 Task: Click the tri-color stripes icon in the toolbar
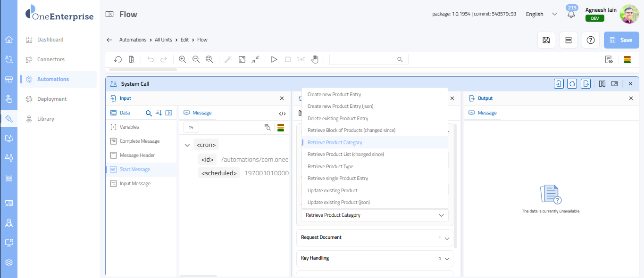pos(627,59)
